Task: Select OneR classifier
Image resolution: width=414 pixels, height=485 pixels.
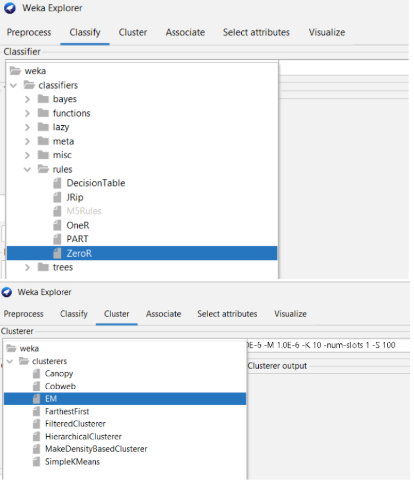Action: pyautogui.click(x=78, y=225)
